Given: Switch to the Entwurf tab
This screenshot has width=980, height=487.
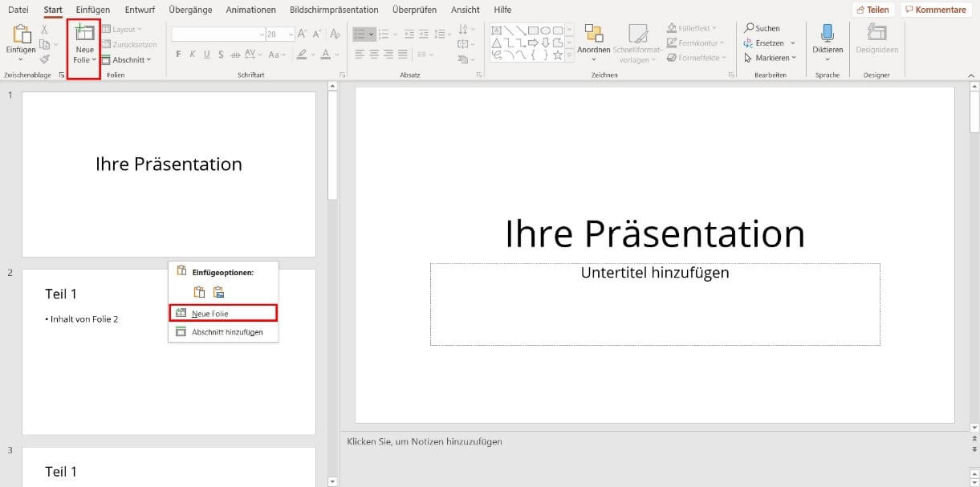Looking at the screenshot, I should [x=140, y=10].
